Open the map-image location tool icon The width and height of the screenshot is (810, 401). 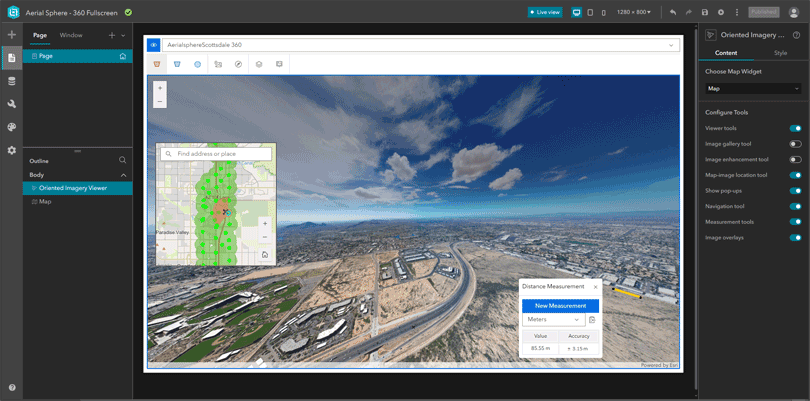218,64
